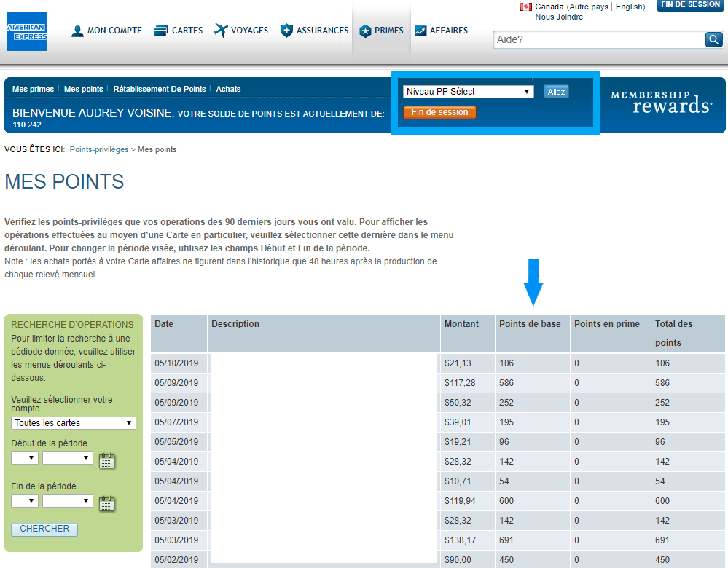The height and width of the screenshot is (568, 728).
Task: Open the calendar under Fin de la période
Action: point(107,502)
